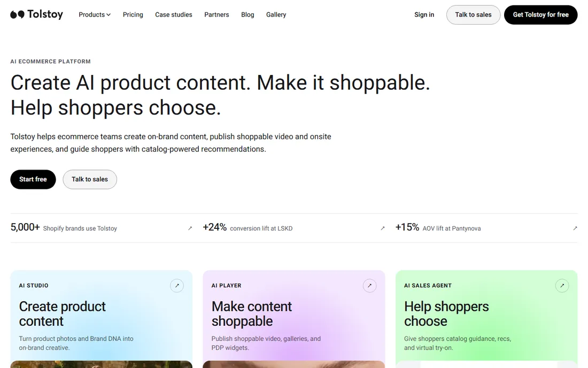The height and width of the screenshot is (368, 588).
Task: Click Talk to sales below hero text
Action: click(x=90, y=179)
